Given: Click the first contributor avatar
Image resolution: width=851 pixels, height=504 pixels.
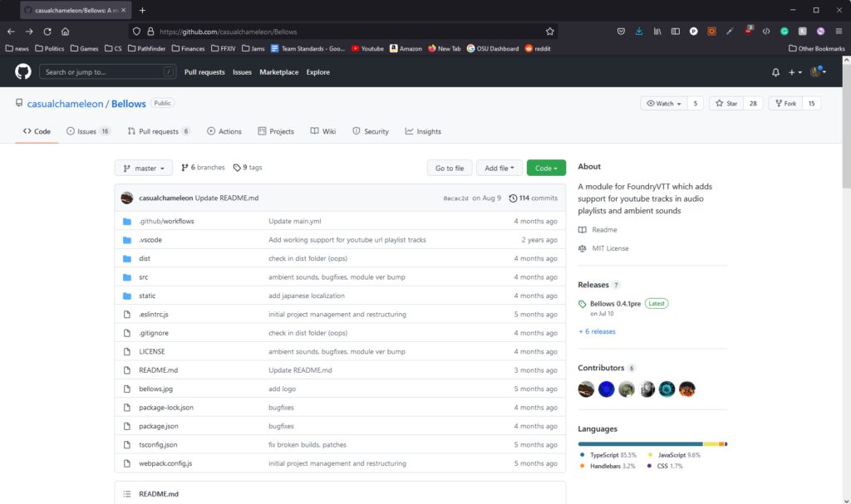Looking at the screenshot, I should [587, 389].
